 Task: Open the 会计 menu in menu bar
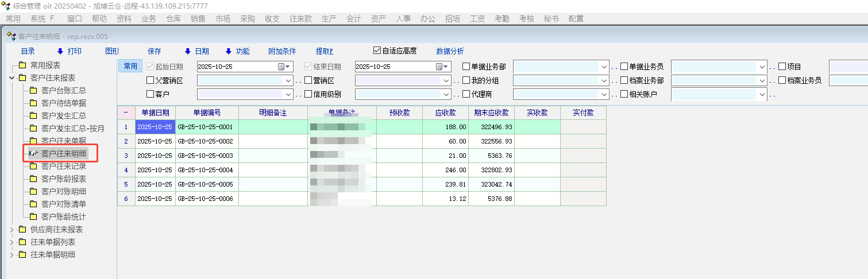354,18
